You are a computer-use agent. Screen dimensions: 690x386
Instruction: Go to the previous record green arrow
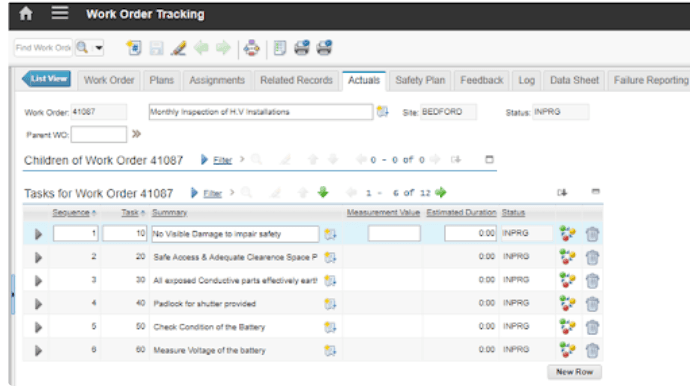pyautogui.click(x=201, y=48)
